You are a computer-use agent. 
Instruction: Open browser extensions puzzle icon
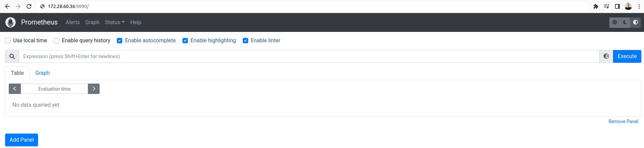point(596,6)
